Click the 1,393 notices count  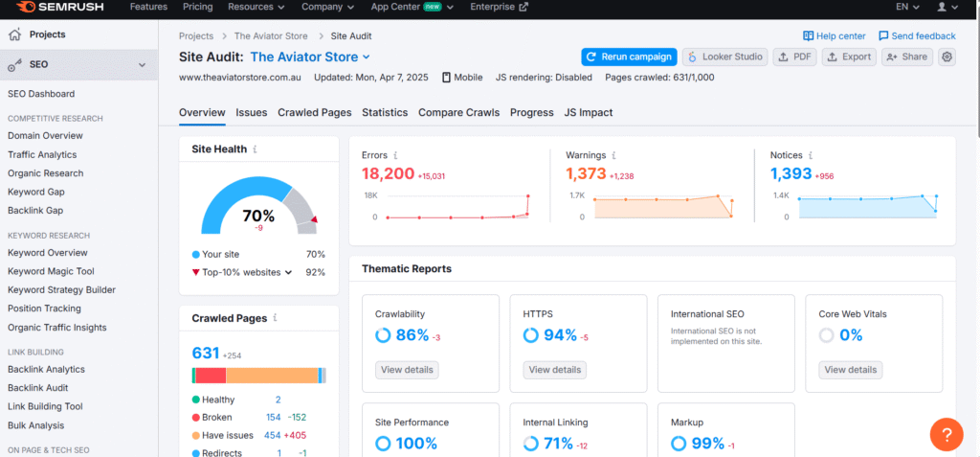tap(791, 173)
